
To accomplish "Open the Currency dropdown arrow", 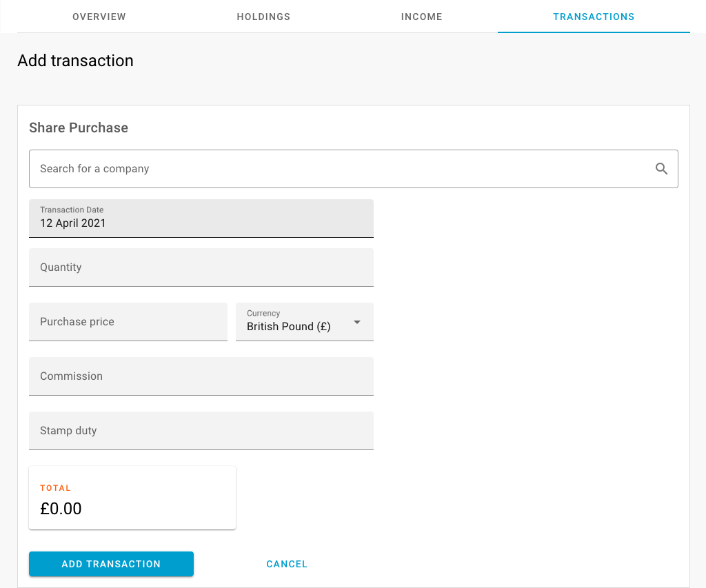I will tap(357, 322).
